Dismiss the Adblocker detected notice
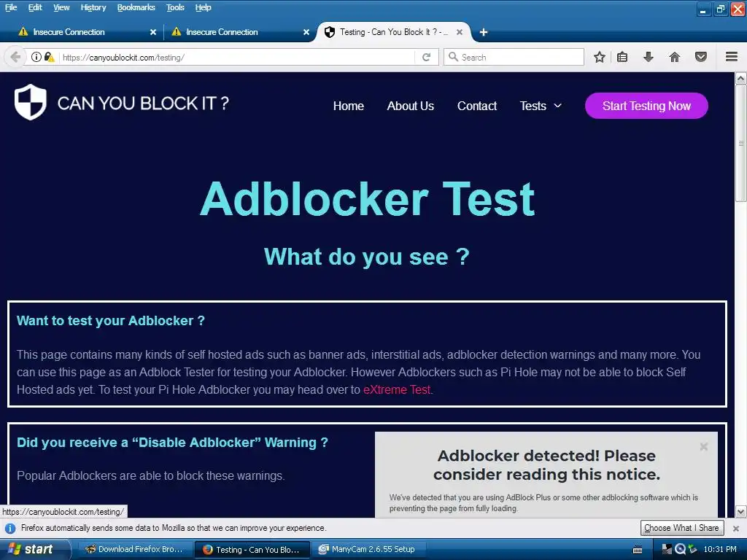This screenshot has width=747, height=560. pos(704,447)
